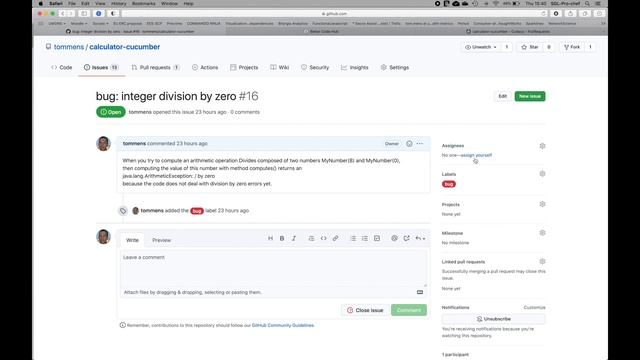Open the Unwatch dropdown

pyautogui.click(x=481, y=47)
